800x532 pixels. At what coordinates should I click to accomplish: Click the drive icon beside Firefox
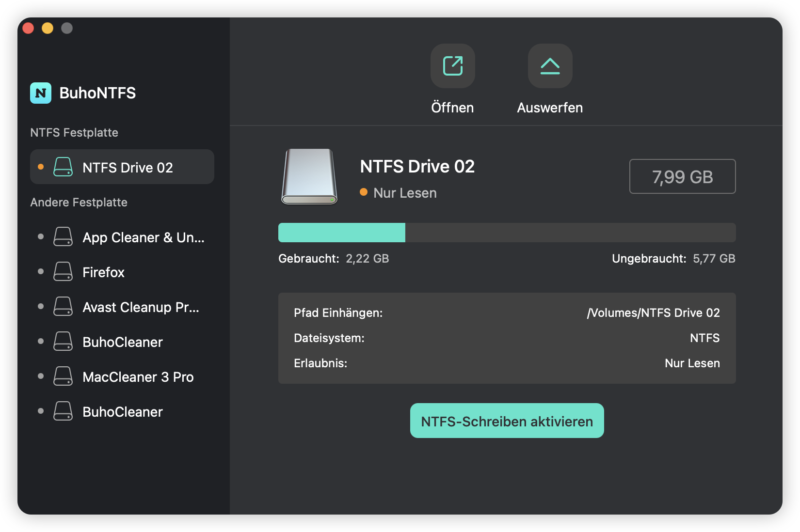63,272
